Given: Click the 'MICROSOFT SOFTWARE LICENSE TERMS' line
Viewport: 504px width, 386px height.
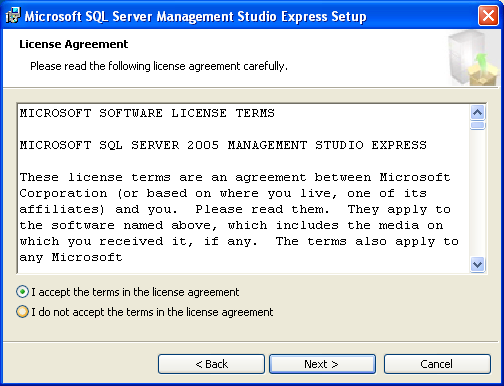Looking at the screenshot, I should click(147, 113).
